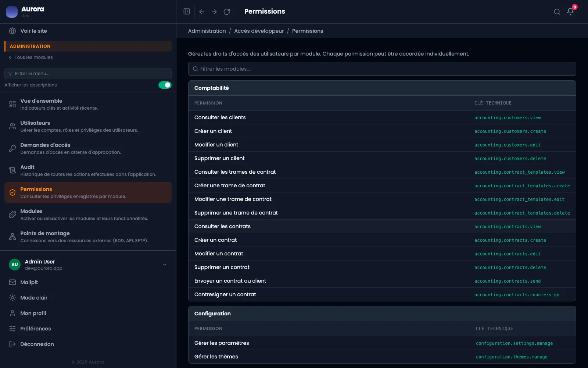
Task: Open Mon profil
Action: point(88,313)
